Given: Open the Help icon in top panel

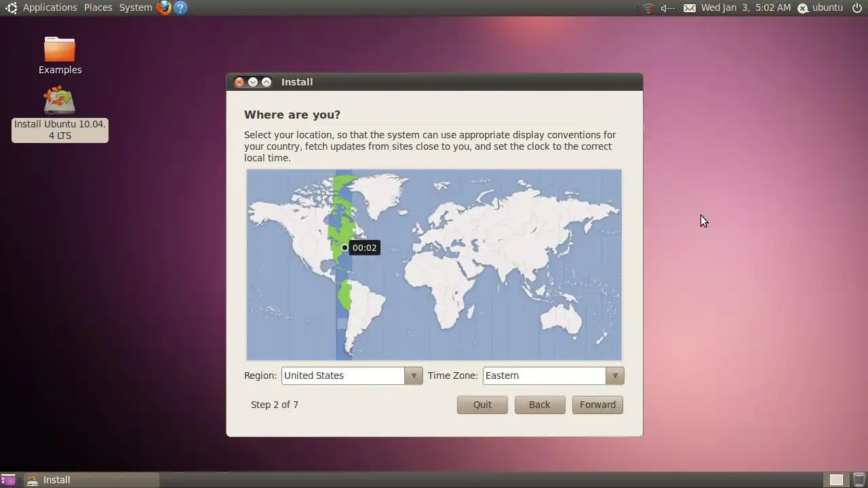Looking at the screenshot, I should 180,7.
